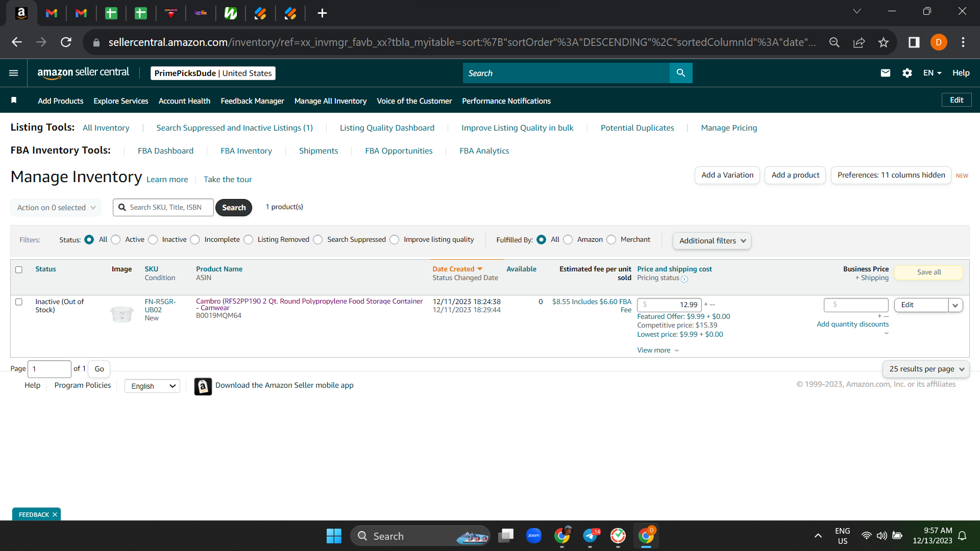
Task: Click the magnifier search button in header
Action: (681, 73)
